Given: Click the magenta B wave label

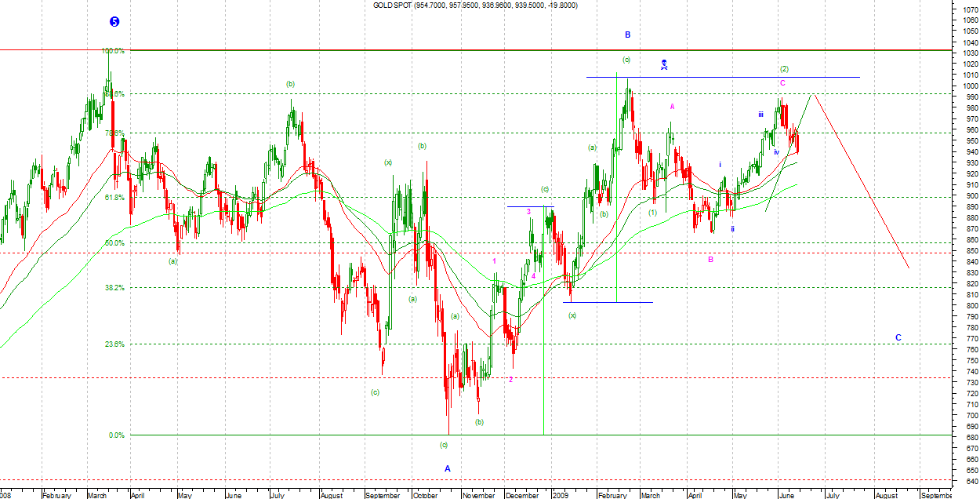Looking at the screenshot, I should (710, 259).
